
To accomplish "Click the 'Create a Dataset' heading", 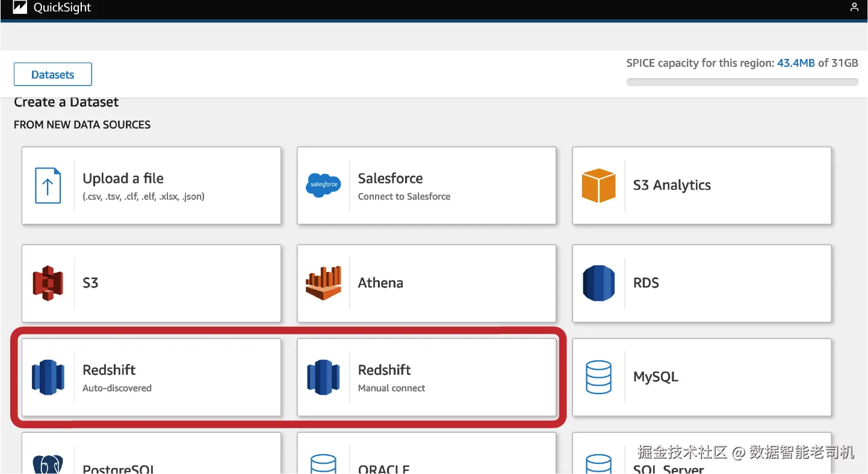I will [x=66, y=102].
